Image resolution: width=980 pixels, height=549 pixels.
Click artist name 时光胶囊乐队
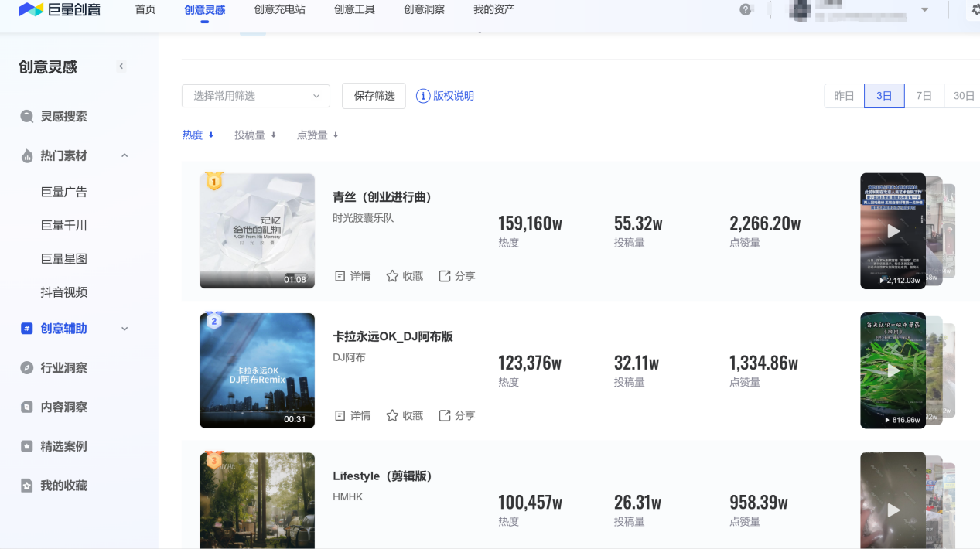pyautogui.click(x=364, y=218)
